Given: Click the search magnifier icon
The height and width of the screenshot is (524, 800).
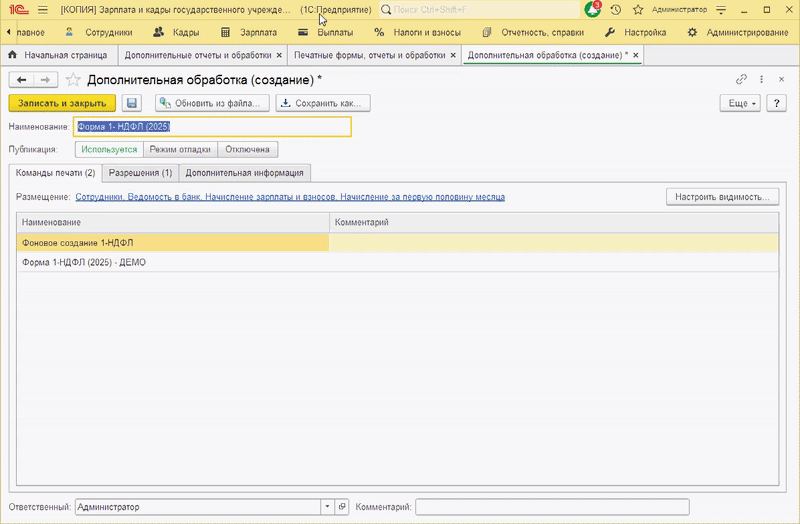Looking at the screenshot, I should [x=386, y=10].
